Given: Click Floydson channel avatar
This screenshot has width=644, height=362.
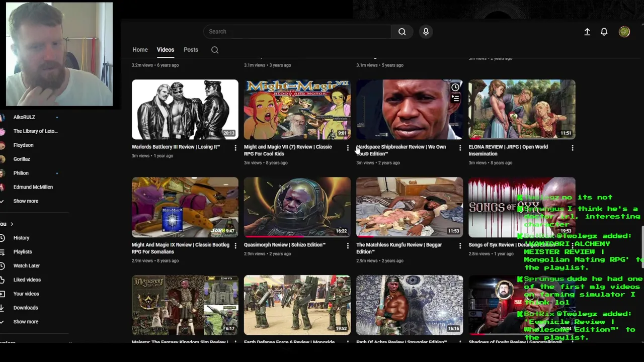Looking at the screenshot, I should pos(3,145).
